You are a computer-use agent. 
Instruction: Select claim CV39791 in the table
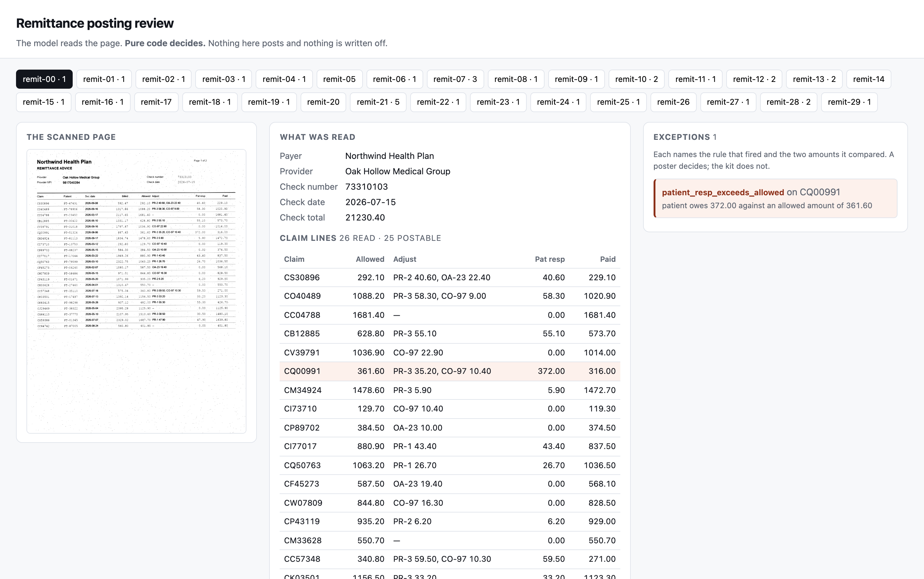(450, 353)
